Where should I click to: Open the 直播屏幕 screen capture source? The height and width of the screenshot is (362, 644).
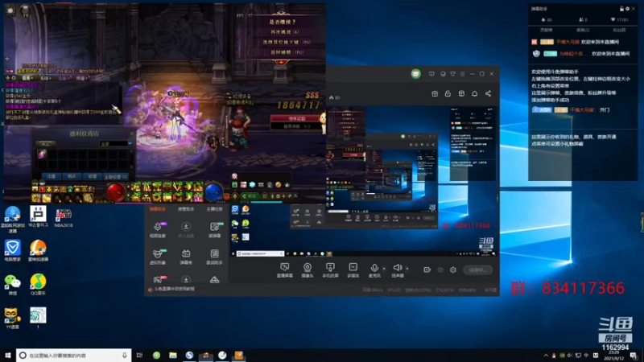[284, 270]
